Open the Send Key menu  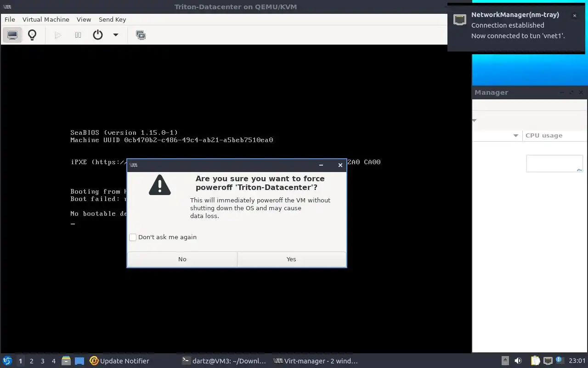pos(112,19)
